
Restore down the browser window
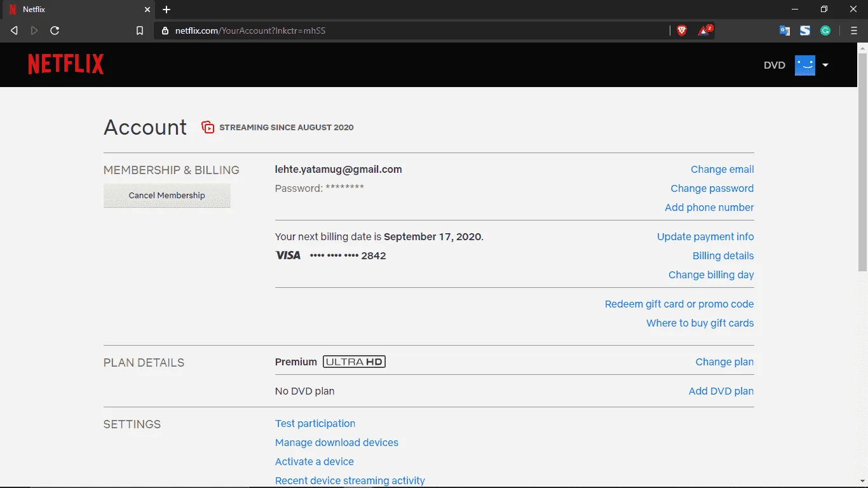(824, 10)
